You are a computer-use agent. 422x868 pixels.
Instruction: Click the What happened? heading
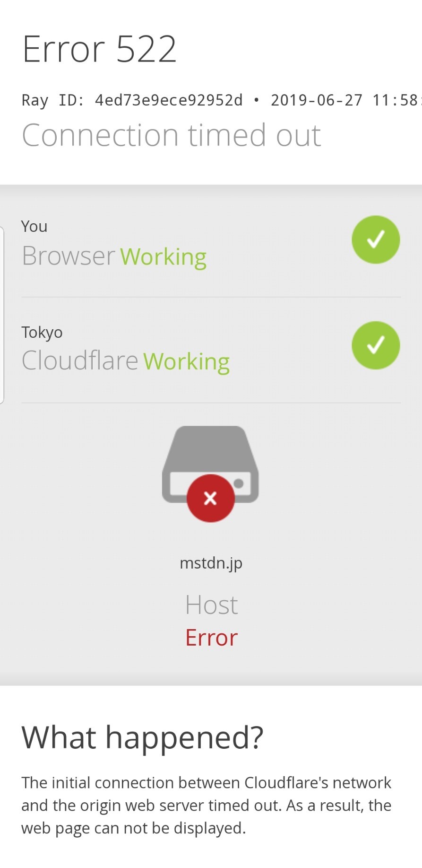(142, 738)
